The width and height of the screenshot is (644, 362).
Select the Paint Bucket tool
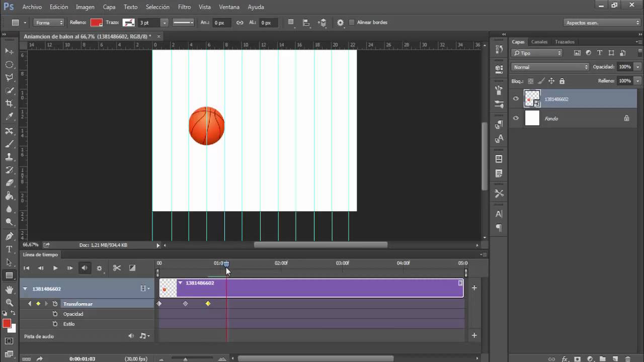click(9, 197)
